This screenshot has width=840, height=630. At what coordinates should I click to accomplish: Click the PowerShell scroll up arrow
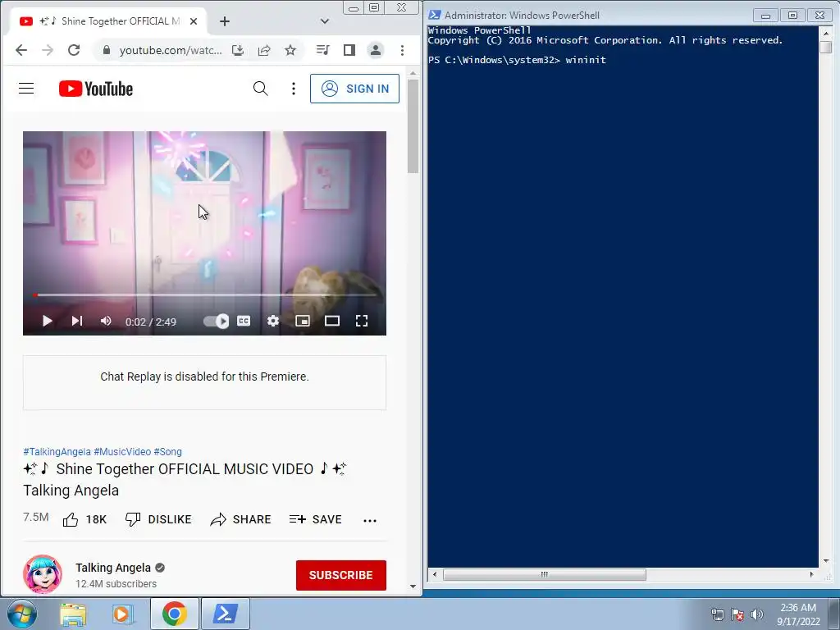(x=825, y=33)
